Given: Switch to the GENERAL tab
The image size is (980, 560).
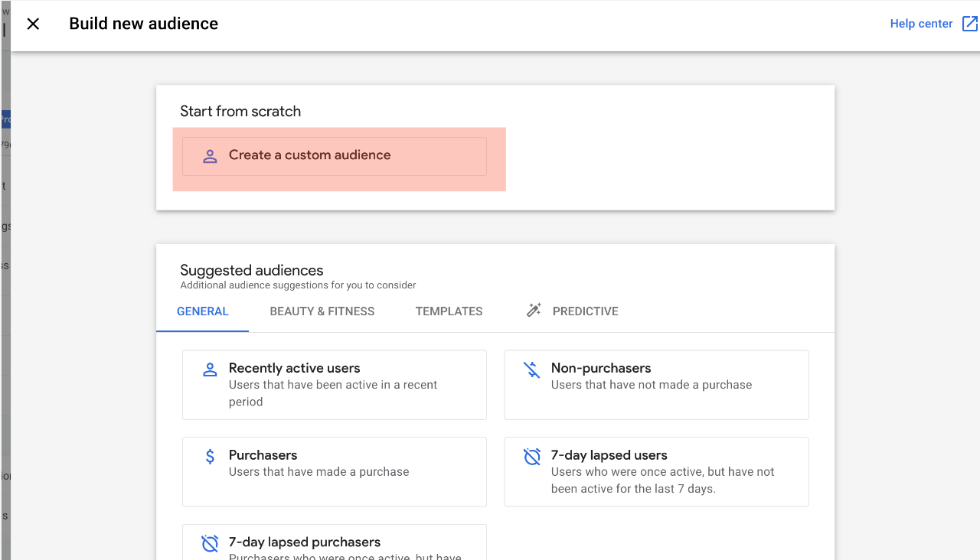Looking at the screenshot, I should [x=202, y=311].
